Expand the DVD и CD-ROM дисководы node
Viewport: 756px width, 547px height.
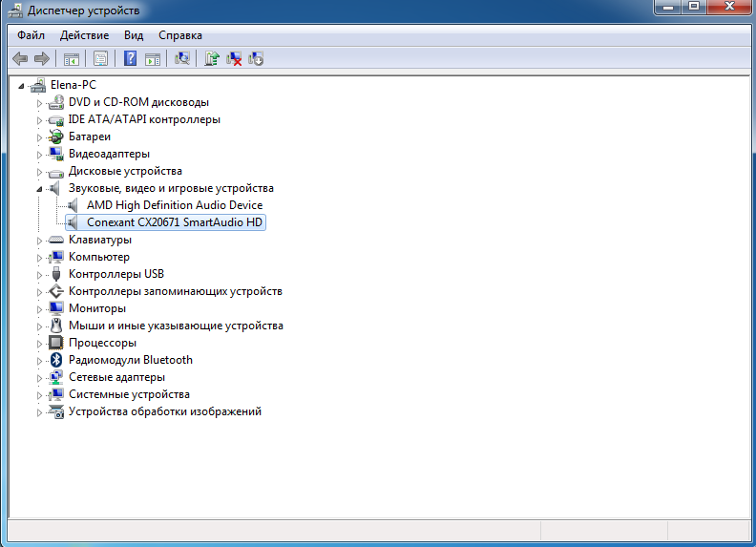point(39,103)
